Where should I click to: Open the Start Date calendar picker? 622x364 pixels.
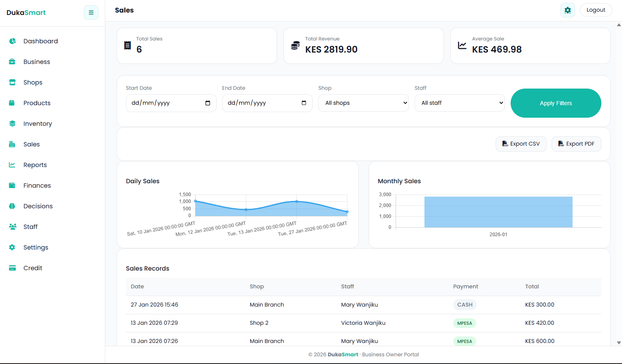tap(208, 103)
